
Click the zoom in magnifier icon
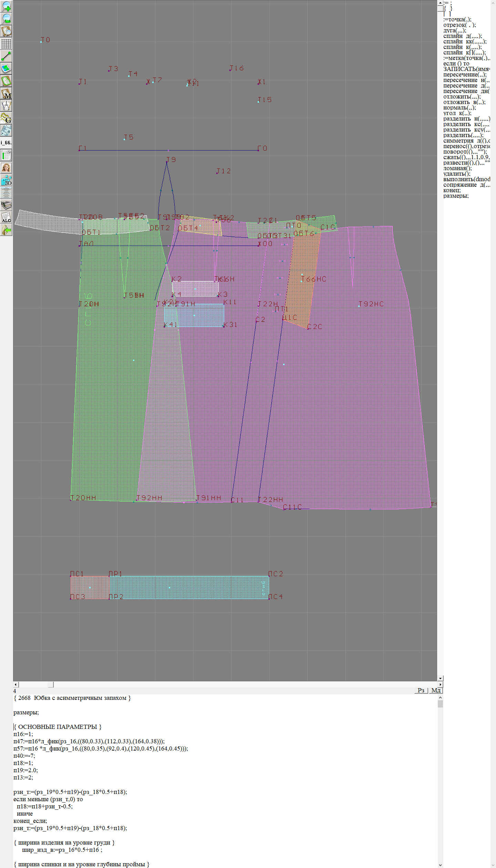pos(6,6)
